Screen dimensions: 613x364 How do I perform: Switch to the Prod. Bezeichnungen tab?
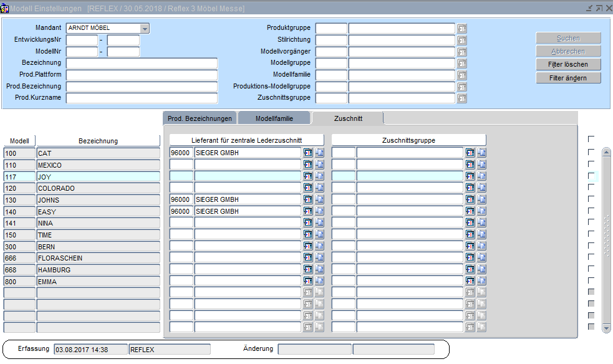[200, 118]
